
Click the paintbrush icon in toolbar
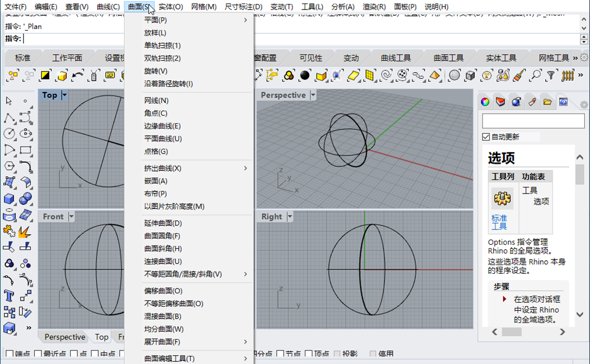[x=519, y=75]
